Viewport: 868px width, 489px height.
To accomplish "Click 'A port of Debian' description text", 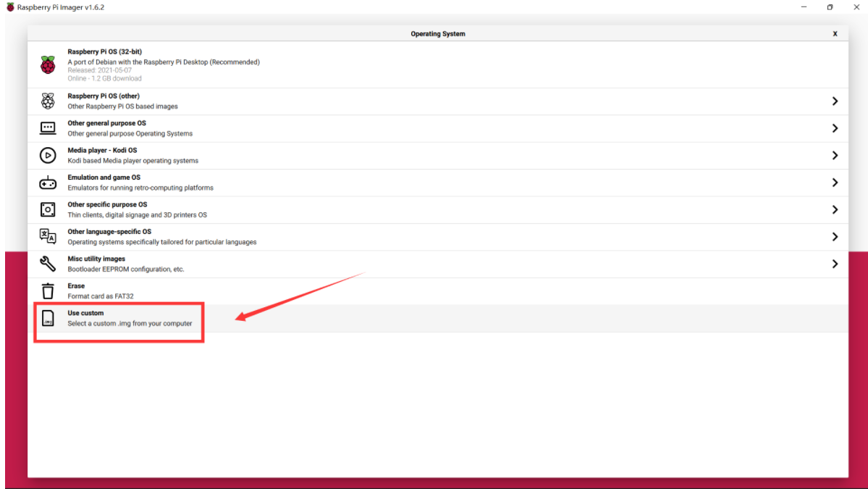I will [164, 62].
